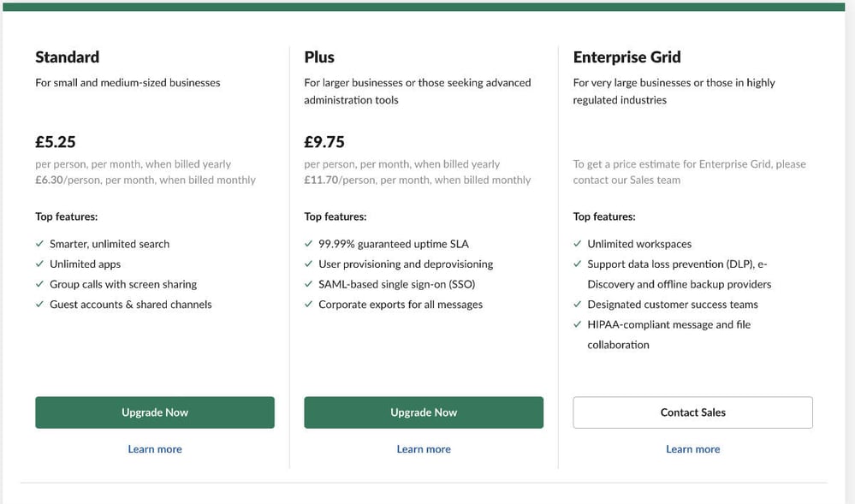Select the "Standard" plan heading
The width and height of the screenshot is (855, 504).
coord(67,57)
